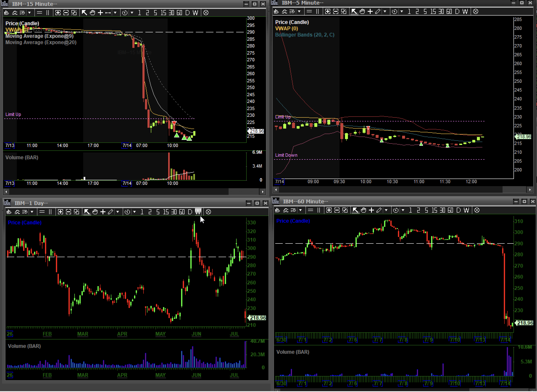Add horizontal line in 15 Minute chart toolbar
The height and width of the screenshot is (392, 537).
click(40, 13)
